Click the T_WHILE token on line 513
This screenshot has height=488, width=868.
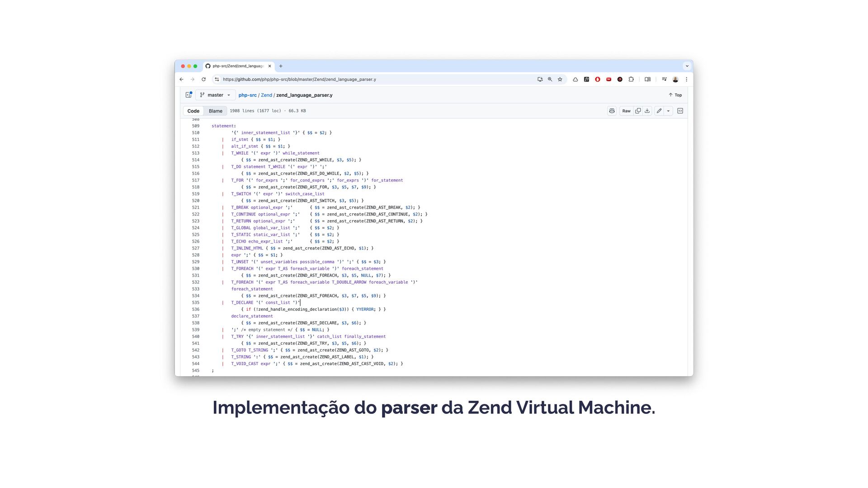pyautogui.click(x=240, y=153)
